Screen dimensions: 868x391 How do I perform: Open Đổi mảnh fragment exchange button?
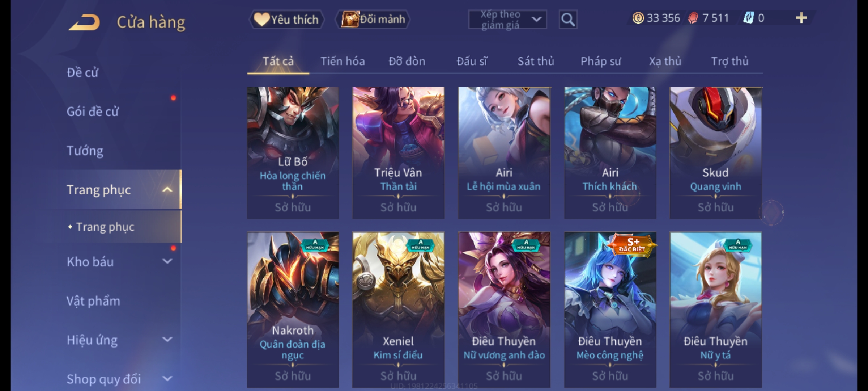pyautogui.click(x=373, y=20)
